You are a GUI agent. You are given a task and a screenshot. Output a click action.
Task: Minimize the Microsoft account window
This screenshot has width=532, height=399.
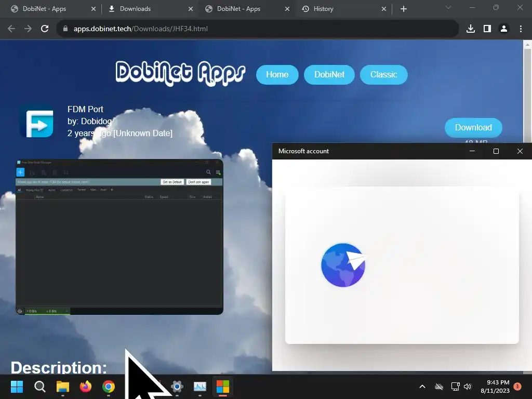tap(472, 151)
